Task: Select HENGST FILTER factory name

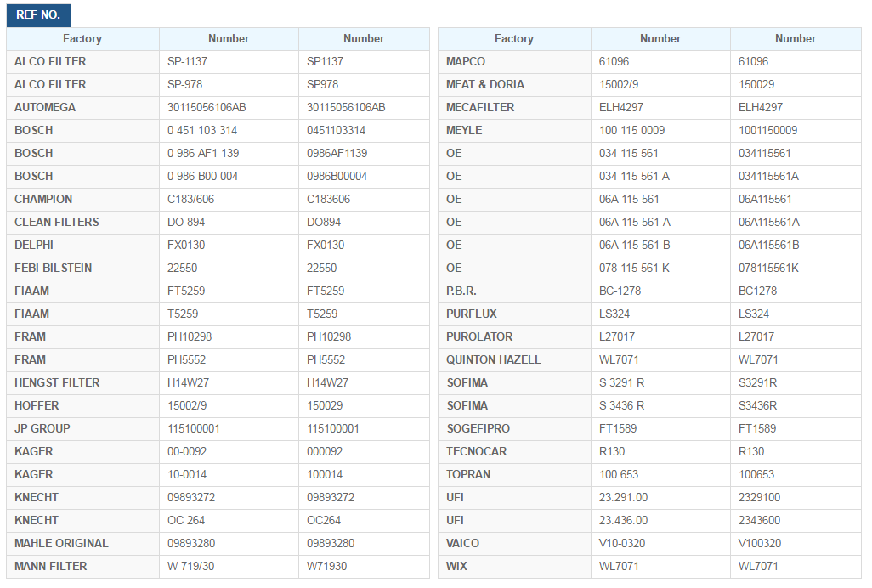Action: [57, 382]
